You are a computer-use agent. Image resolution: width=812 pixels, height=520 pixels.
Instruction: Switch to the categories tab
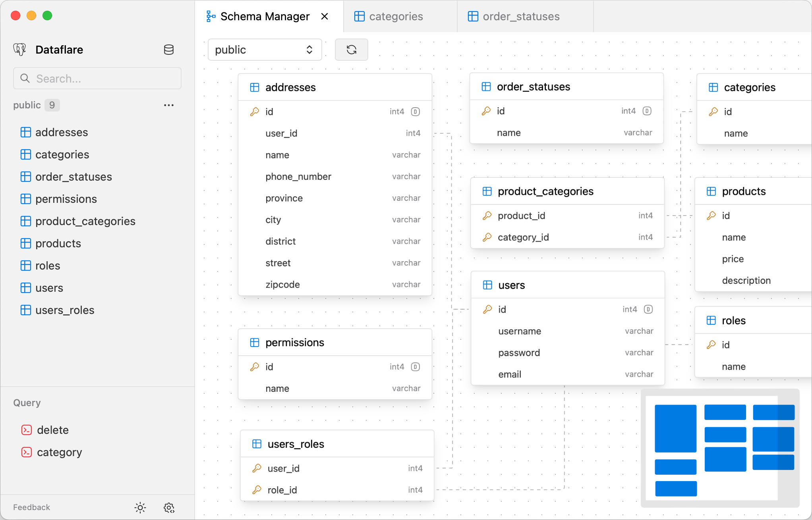[x=396, y=16]
